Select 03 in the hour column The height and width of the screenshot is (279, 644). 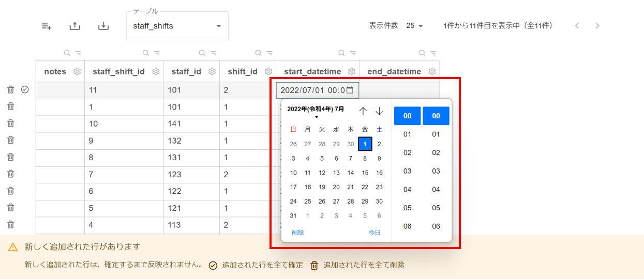[x=407, y=171]
